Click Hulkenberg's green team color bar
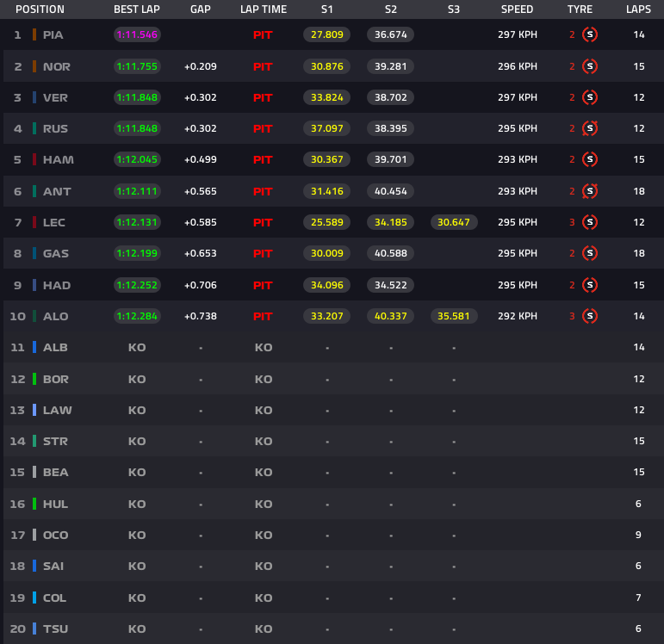This screenshot has width=664, height=644. tap(34, 504)
